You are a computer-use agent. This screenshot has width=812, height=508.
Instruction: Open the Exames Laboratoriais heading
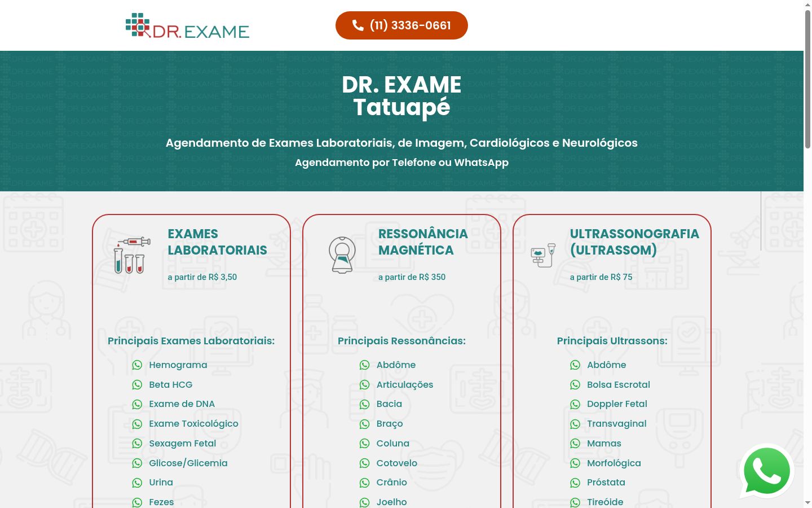(x=217, y=242)
